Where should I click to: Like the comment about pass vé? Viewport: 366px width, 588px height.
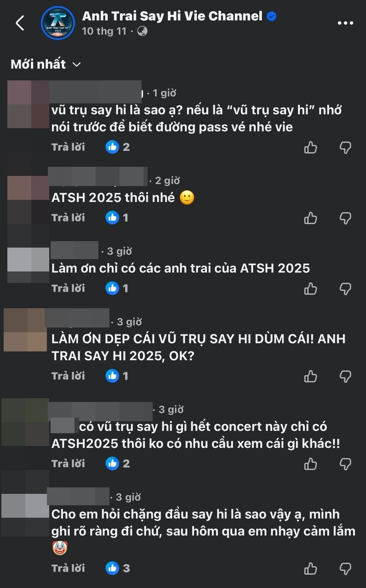click(x=311, y=147)
